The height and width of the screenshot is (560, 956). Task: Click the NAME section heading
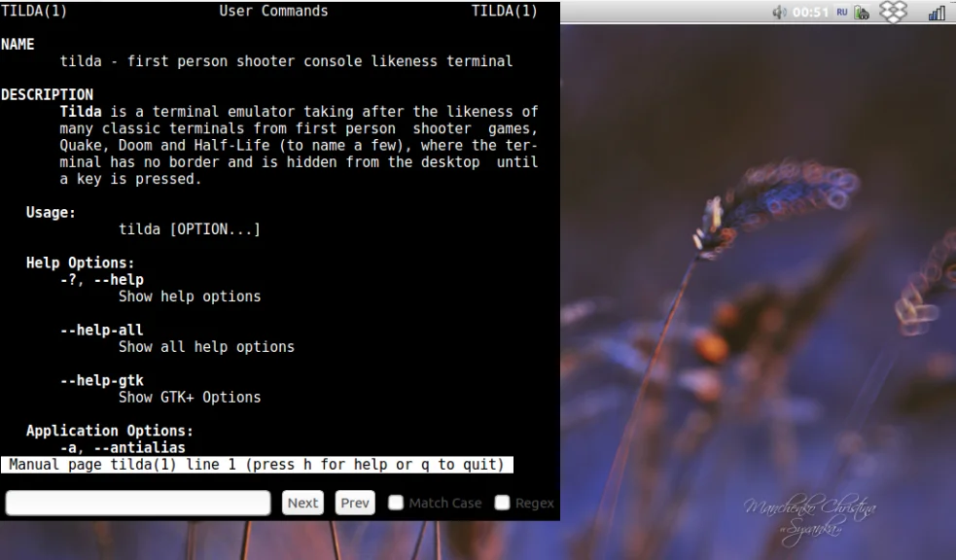(x=18, y=44)
